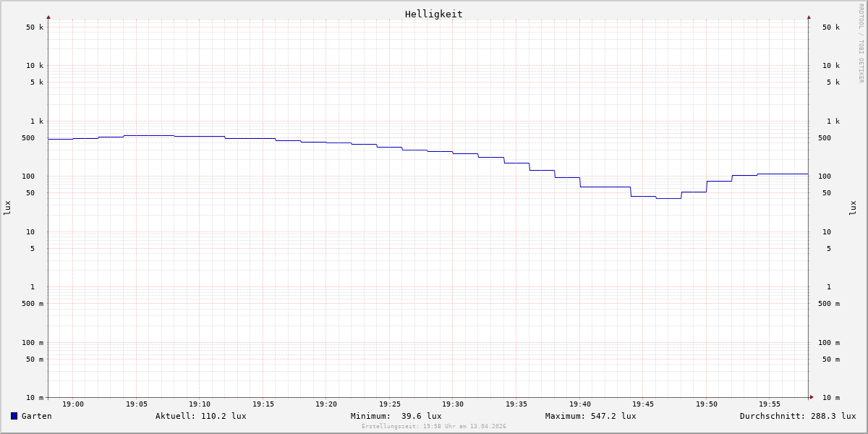868x434 pixels.
Task: Click the '10 m' label on right axis
Action: [x=831, y=398]
